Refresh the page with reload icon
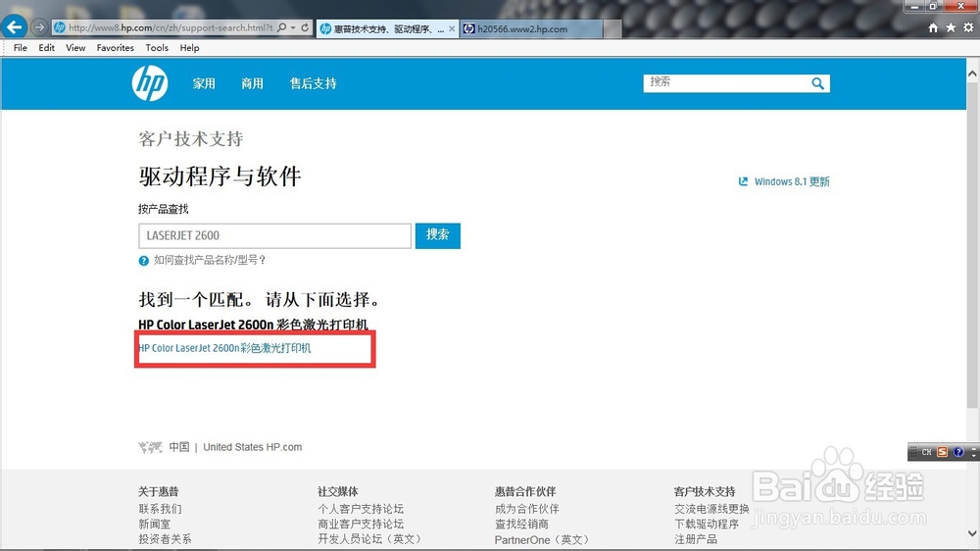The width and height of the screenshot is (980, 551). 305,27
